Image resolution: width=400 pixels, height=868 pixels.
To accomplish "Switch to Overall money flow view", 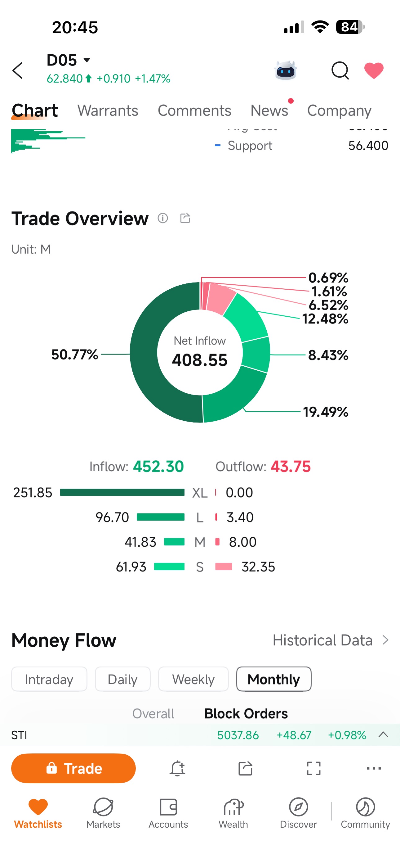I will [153, 713].
